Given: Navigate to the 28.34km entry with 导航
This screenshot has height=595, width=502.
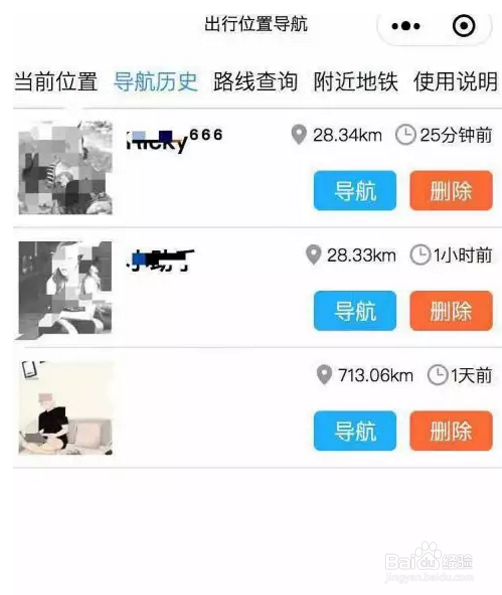Looking at the screenshot, I should [355, 190].
